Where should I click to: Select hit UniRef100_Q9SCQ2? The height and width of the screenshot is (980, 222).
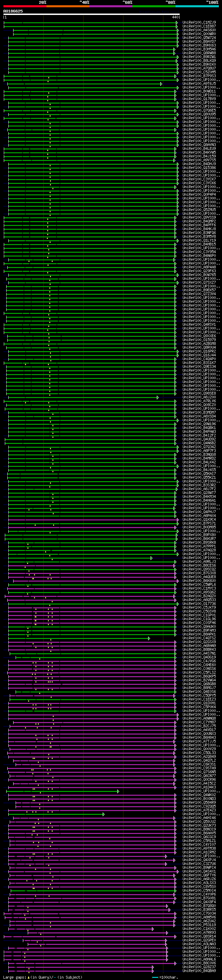pyautogui.click(x=199, y=569)
